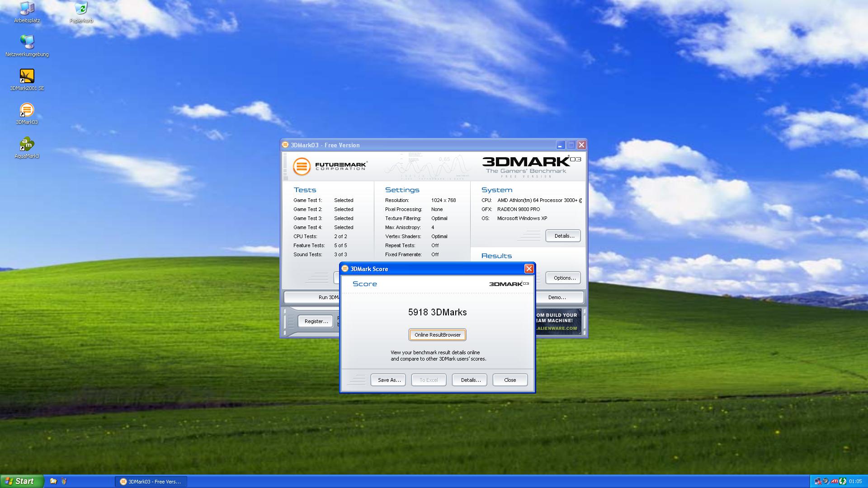Click Details in the 3DMark Score dialog
Image resolution: width=868 pixels, height=488 pixels.
(470, 380)
